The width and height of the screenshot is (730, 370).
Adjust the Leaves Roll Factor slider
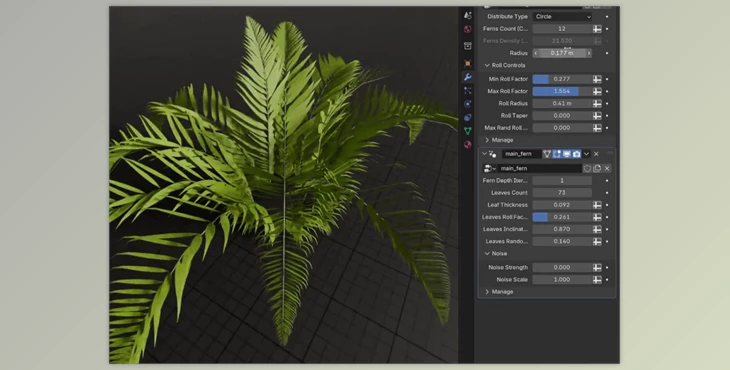click(562, 217)
